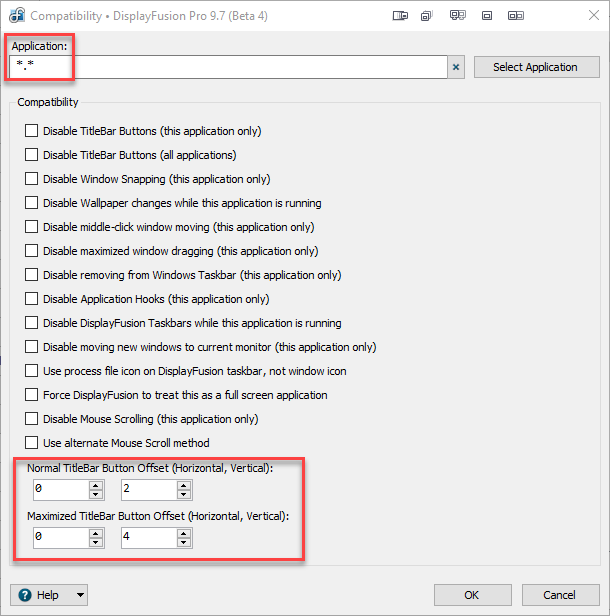This screenshot has width=610, height=616.
Task: Decrease Maximized TitleBar vertical offset value
Action: point(183,543)
